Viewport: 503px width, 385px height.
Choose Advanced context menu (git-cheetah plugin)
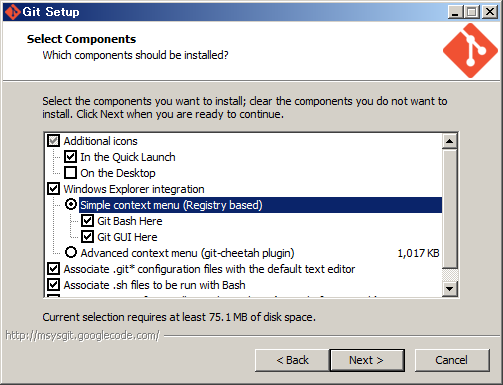(71, 252)
